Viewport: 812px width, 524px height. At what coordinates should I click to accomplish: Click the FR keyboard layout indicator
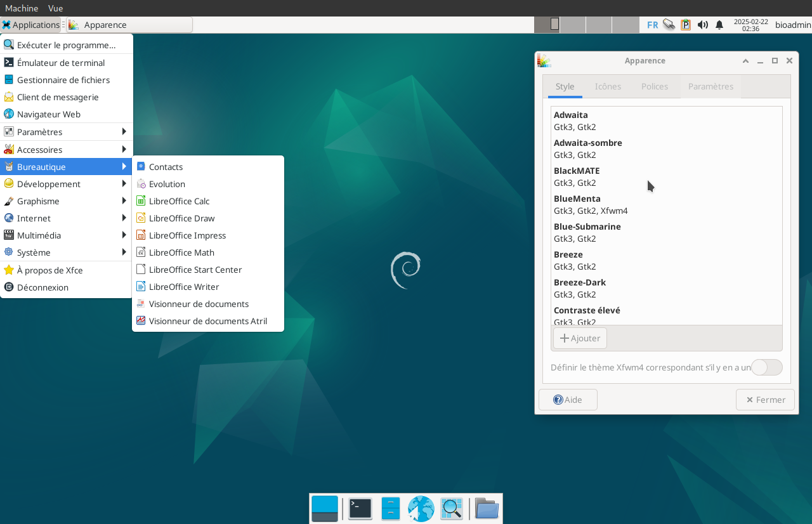coord(652,25)
